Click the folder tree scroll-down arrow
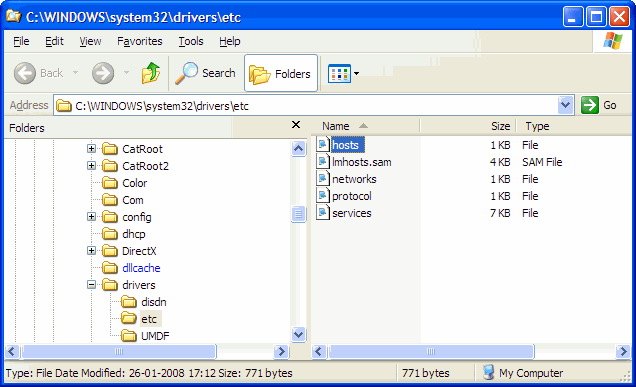The height and width of the screenshot is (387, 636). [299, 335]
